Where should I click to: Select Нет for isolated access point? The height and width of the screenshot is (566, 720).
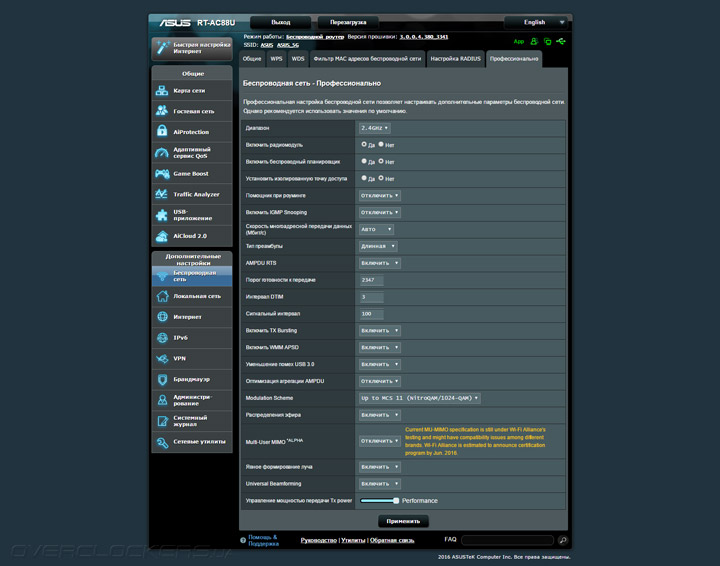pyautogui.click(x=381, y=178)
